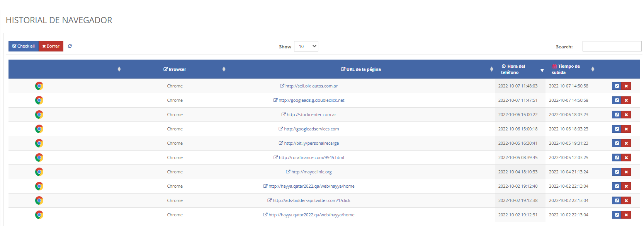Open the Show entries dropdown
This screenshot has height=226, width=644.
[306, 46]
